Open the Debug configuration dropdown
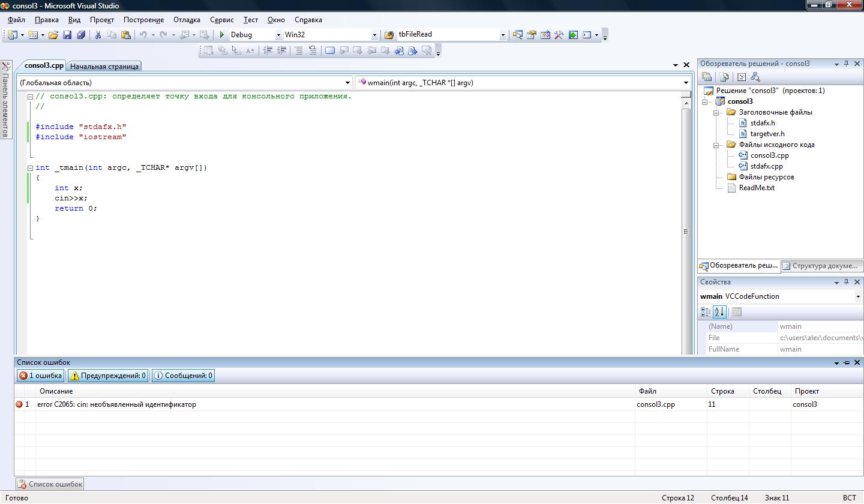The height and width of the screenshot is (504, 864). (278, 35)
